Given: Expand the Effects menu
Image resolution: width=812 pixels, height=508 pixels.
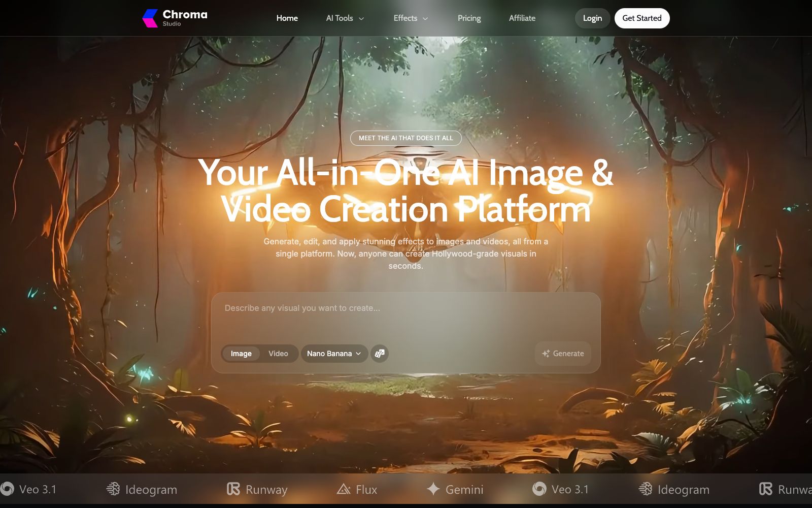Looking at the screenshot, I should [x=411, y=18].
